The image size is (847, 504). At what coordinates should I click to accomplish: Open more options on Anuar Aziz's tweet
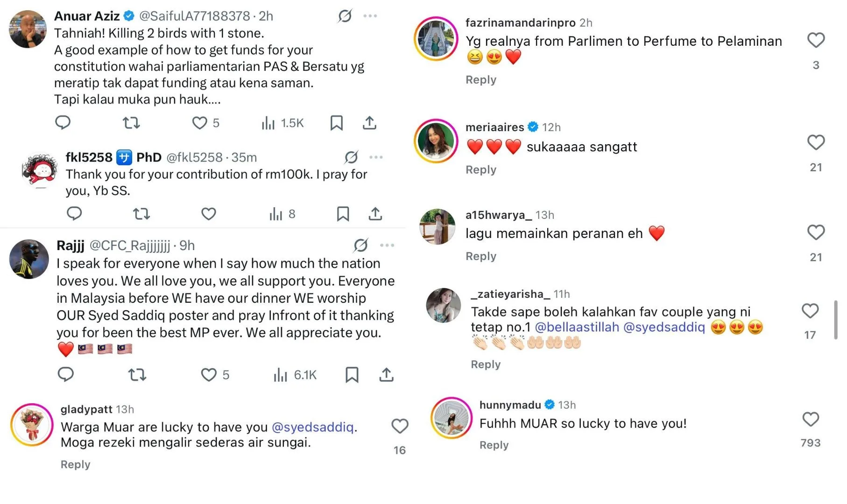tap(370, 16)
